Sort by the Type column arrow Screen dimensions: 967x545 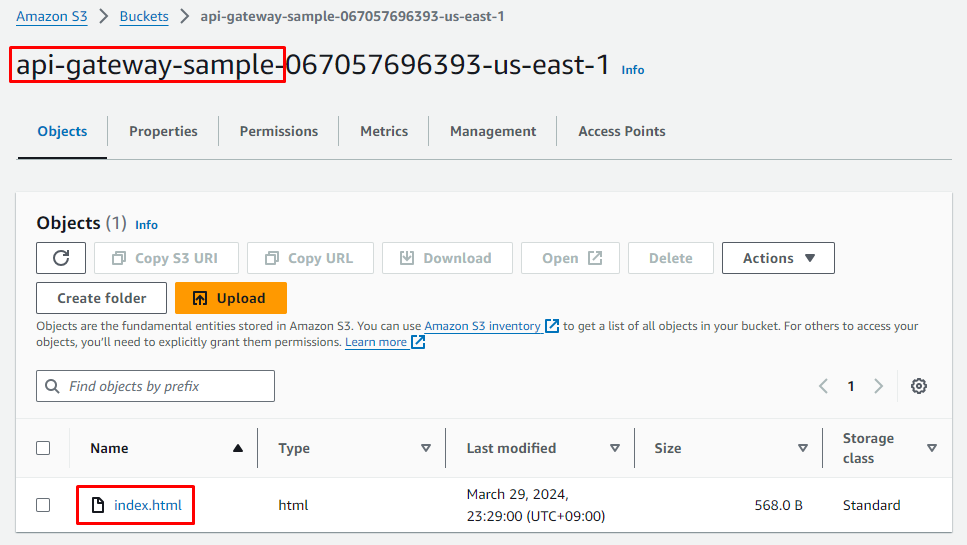click(x=426, y=448)
